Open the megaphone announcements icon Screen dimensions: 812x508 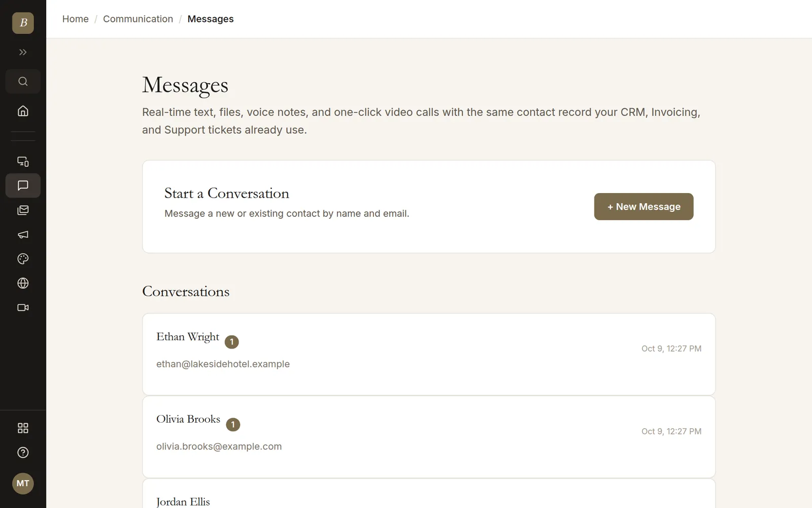tap(23, 235)
